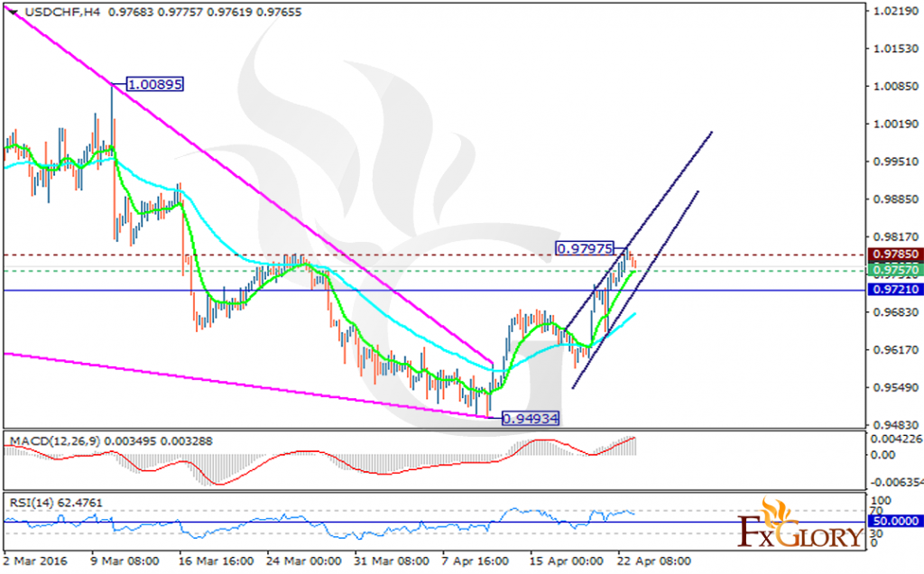Image resolution: width=924 pixels, height=574 pixels.
Task: Click the 1.00190 price axis value
Action: coord(896,124)
